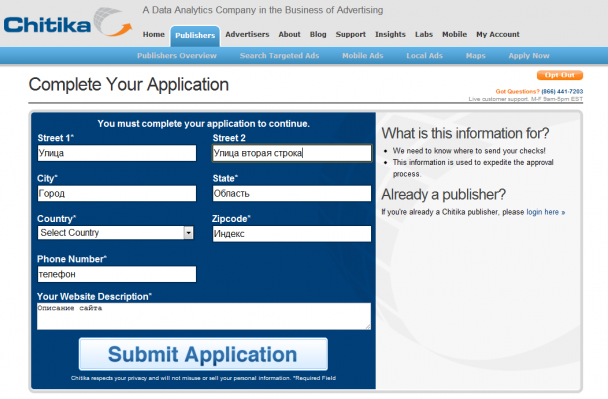Click into the State text field
608x399 pixels.
(292, 193)
